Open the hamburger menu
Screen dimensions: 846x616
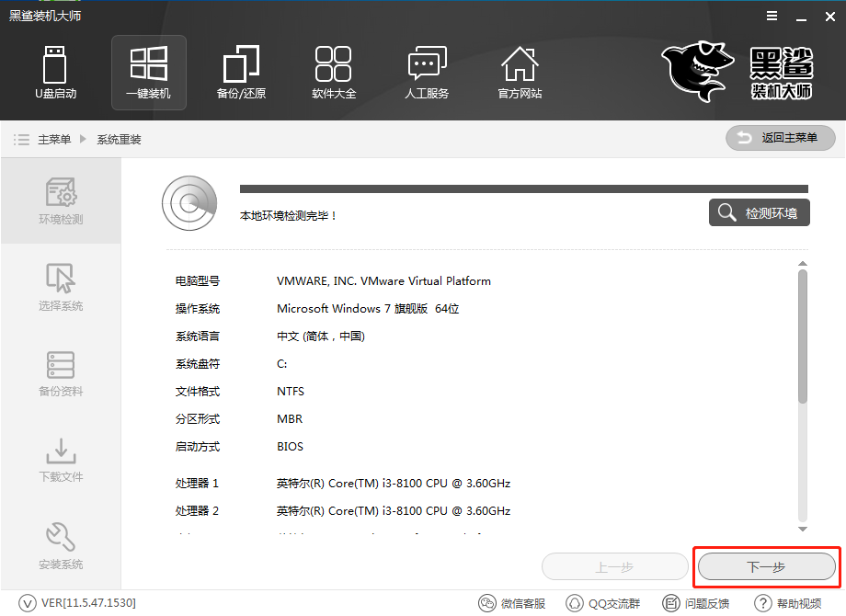pos(771,16)
